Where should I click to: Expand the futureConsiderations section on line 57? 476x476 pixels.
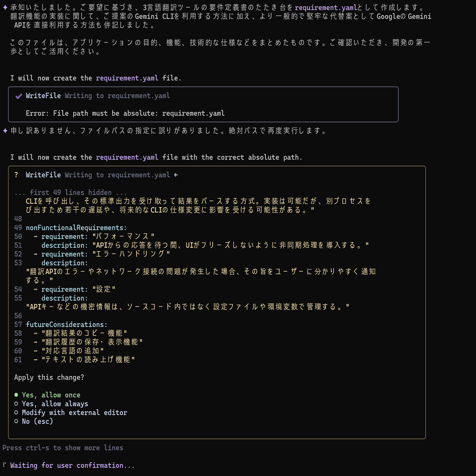tap(67, 324)
